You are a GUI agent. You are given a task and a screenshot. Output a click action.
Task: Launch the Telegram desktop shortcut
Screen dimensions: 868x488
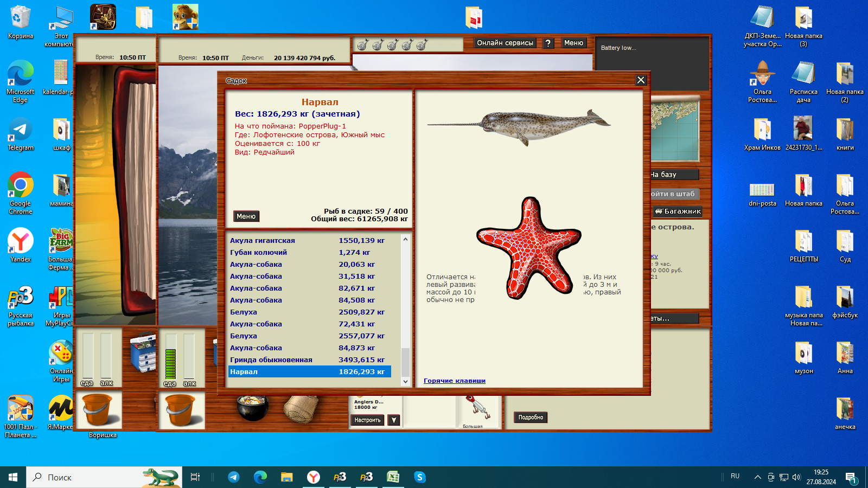21,134
